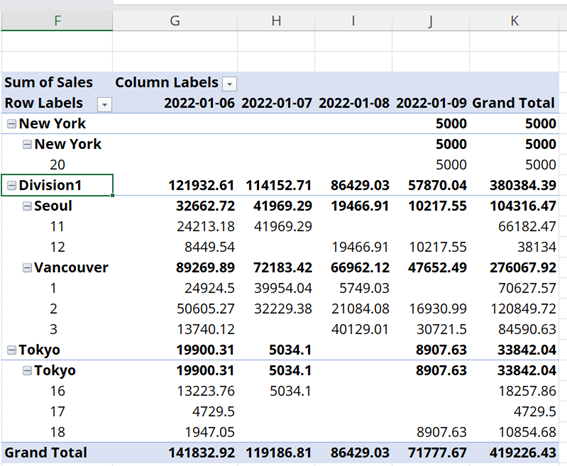This screenshot has height=466, width=567.
Task: Collapse the Division1 group
Action: [x=12, y=186]
